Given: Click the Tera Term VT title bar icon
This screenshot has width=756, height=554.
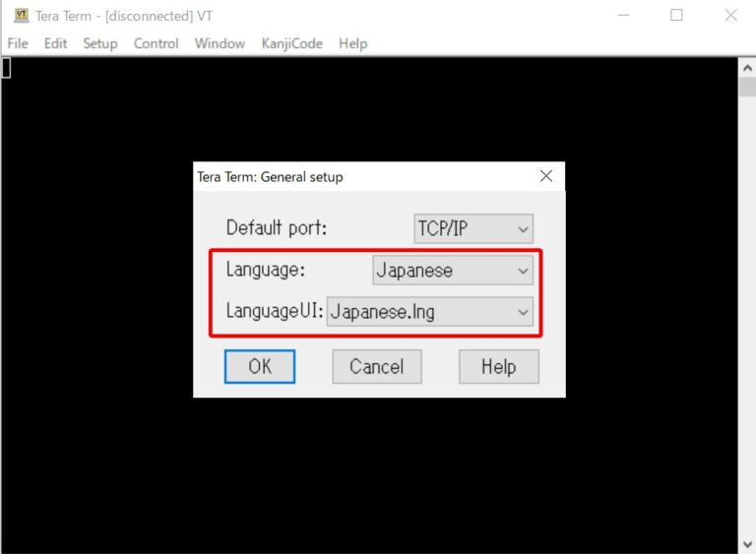Looking at the screenshot, I should point(21,16).
